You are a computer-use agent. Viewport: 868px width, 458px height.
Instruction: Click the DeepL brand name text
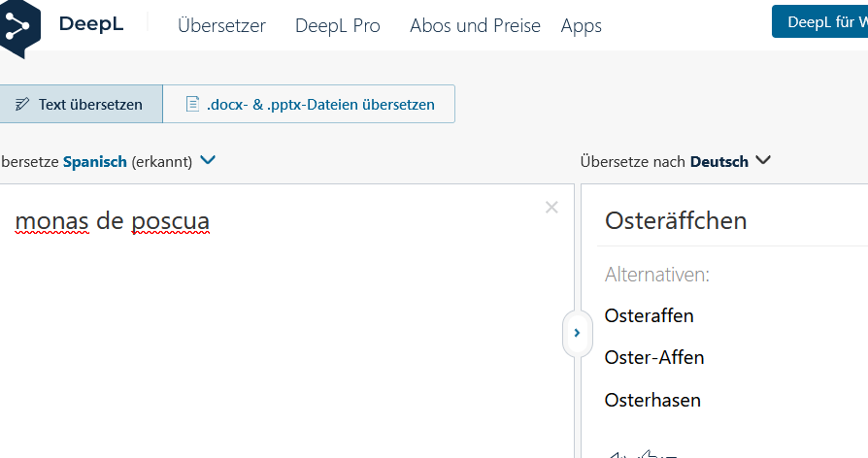pos(90,25)
